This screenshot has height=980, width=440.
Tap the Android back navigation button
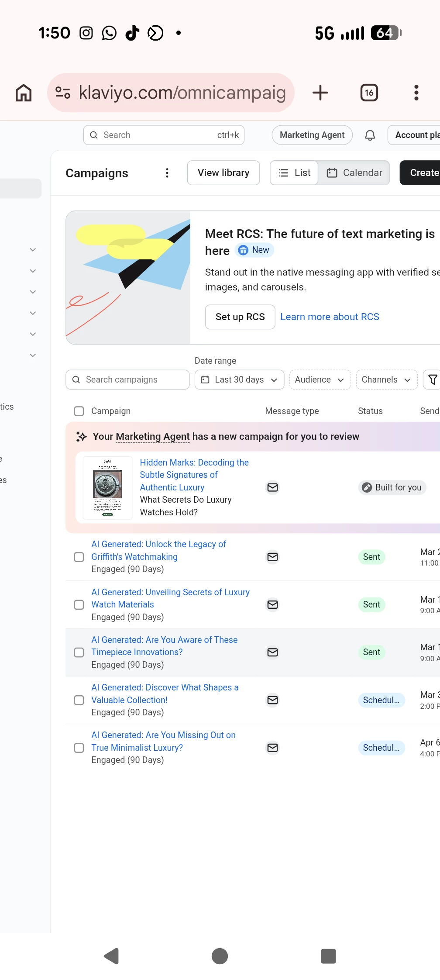click(x=111, y=956)
